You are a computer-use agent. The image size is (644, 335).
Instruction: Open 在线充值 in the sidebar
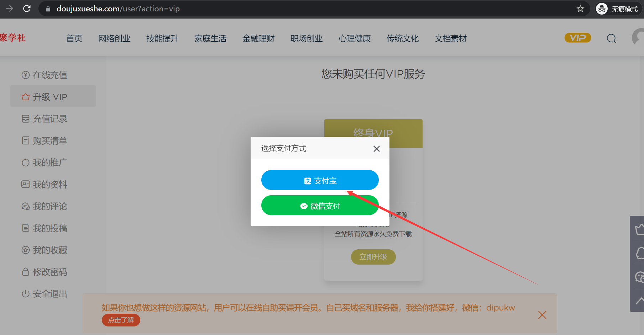[x=50, y=75]
